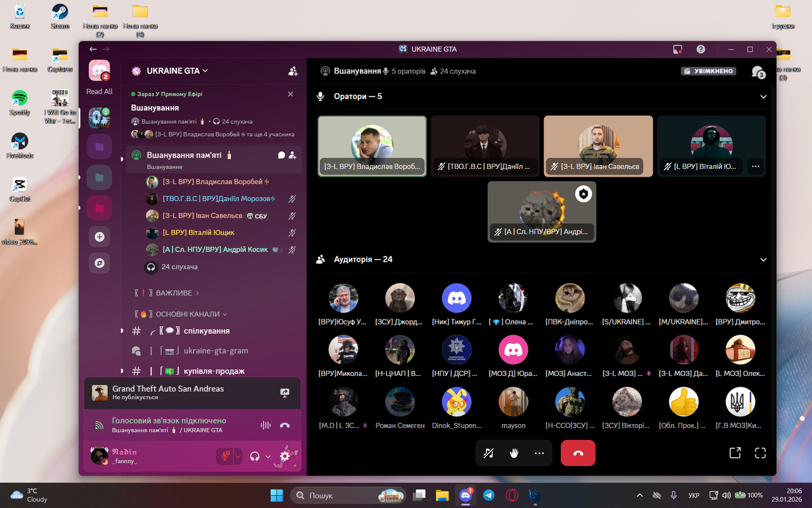Toggle headphones deafen in user panel
Image resolution: width=812 pixels, height=508 pixels.
[255, 456]
